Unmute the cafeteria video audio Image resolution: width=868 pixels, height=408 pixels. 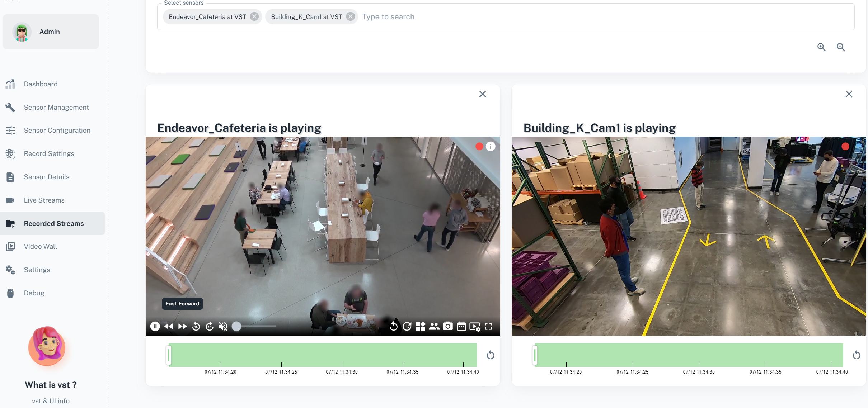(x=223, y=326)
